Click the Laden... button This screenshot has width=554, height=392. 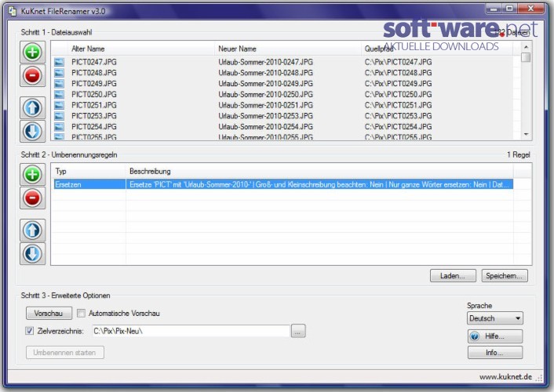tap(453, 276)
